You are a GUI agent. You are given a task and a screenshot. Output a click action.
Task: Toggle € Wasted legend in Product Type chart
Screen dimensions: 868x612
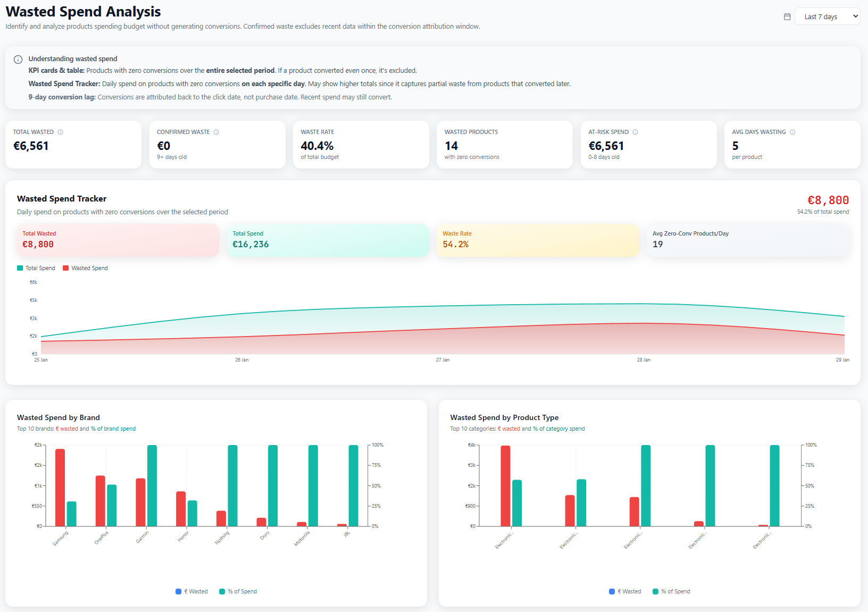625,591
